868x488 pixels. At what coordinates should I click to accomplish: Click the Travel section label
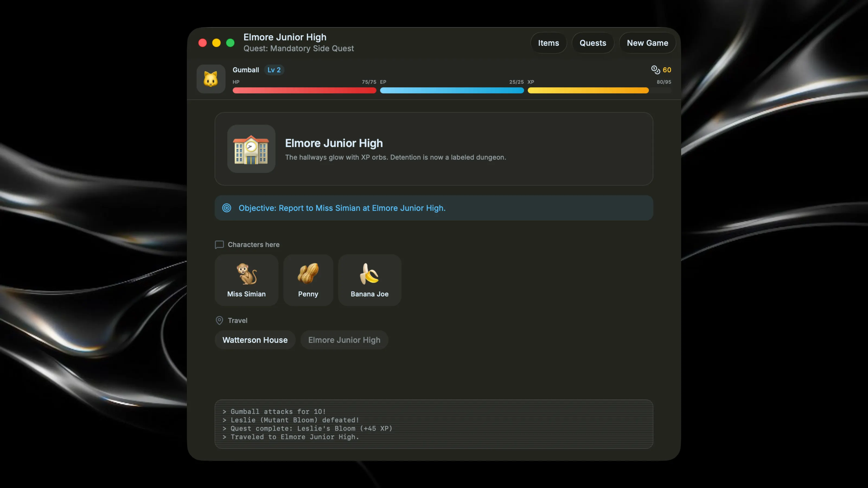click(237, 321)
